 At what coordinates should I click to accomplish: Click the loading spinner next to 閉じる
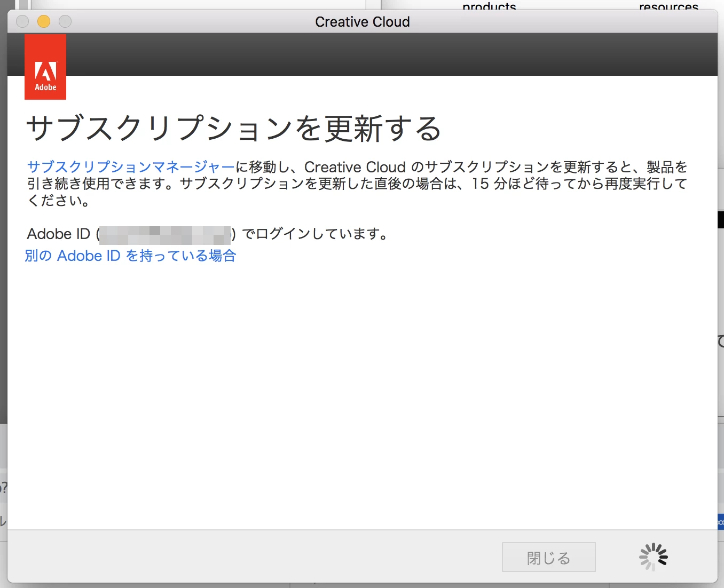click(654, 557)
